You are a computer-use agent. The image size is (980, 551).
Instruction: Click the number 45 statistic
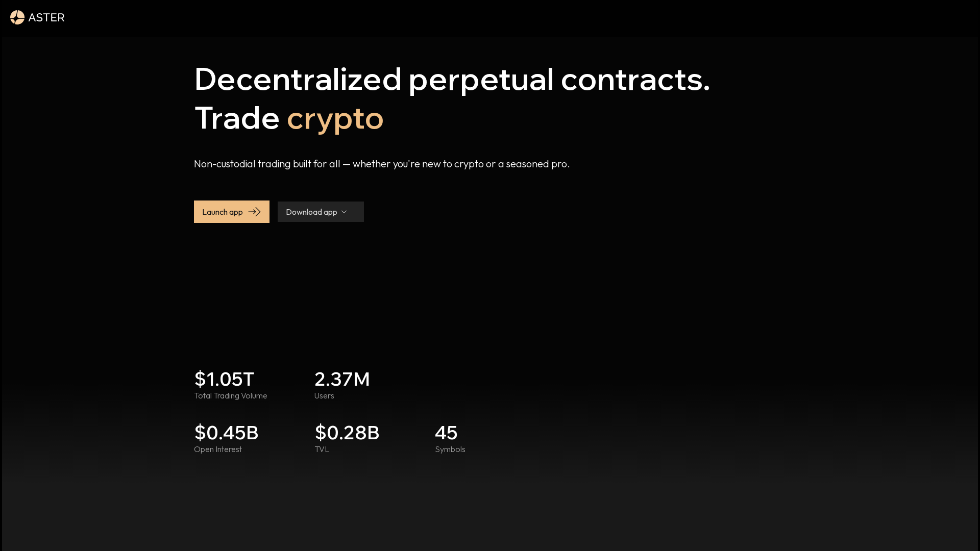[x=446, y=433]
